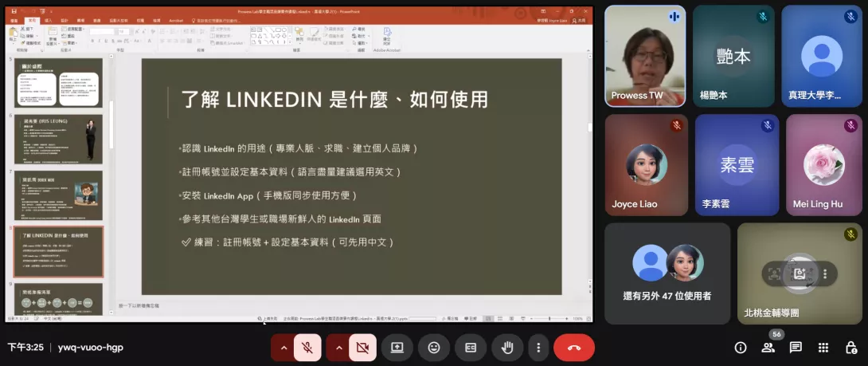Click the framing icon on 北桃金輔導團 tile
The height and width of the screenshot is (366, 868).
(x=775, y=274)
